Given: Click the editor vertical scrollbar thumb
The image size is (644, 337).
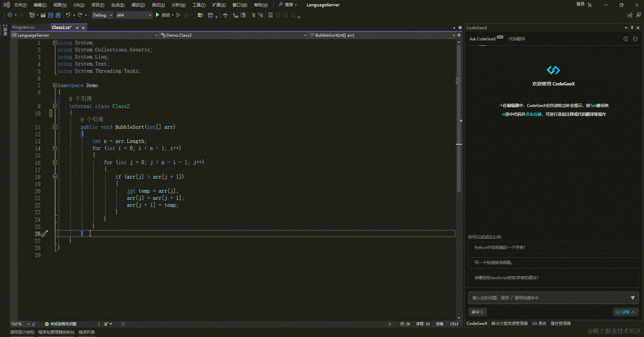Looking at the screenshot, I should (x=459, y=118).
